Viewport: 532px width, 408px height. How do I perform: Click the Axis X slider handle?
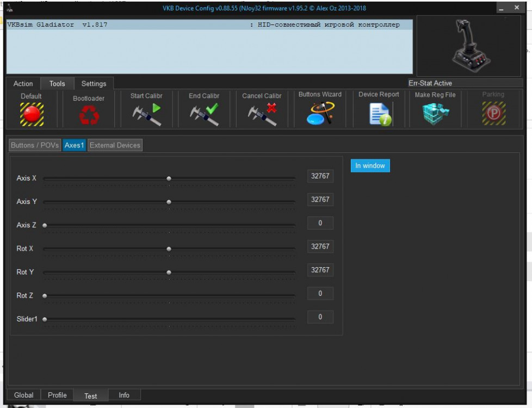pyautogui.click(x=169, y=178)
